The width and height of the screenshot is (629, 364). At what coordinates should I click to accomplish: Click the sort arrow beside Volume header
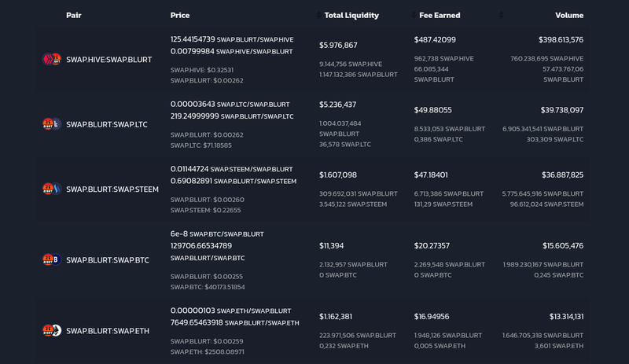[502, 15]
